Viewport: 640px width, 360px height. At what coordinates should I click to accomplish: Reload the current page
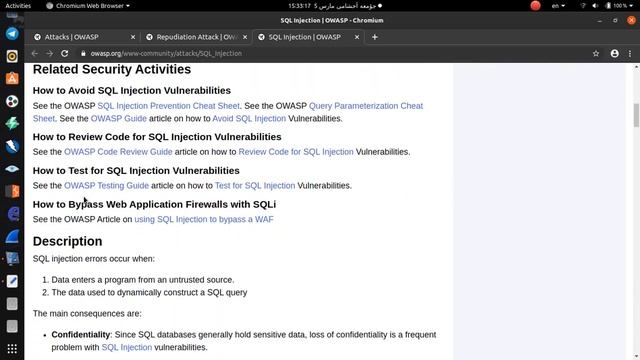(x=64, y=53)
